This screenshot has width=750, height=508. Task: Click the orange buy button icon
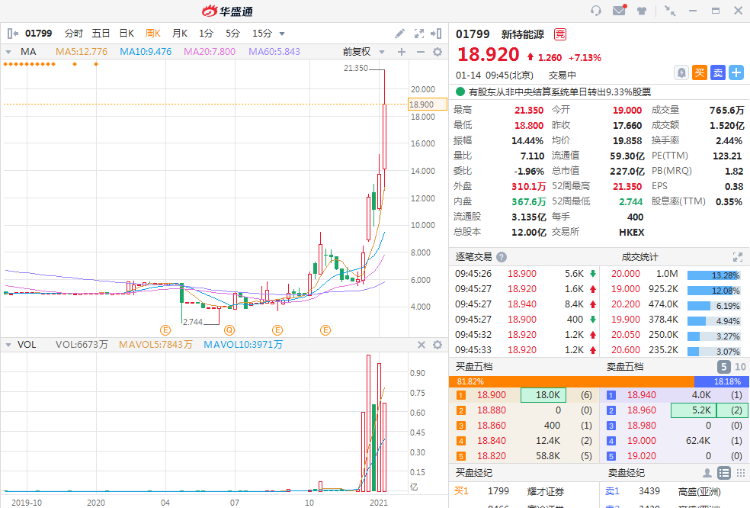coord(699,73)
